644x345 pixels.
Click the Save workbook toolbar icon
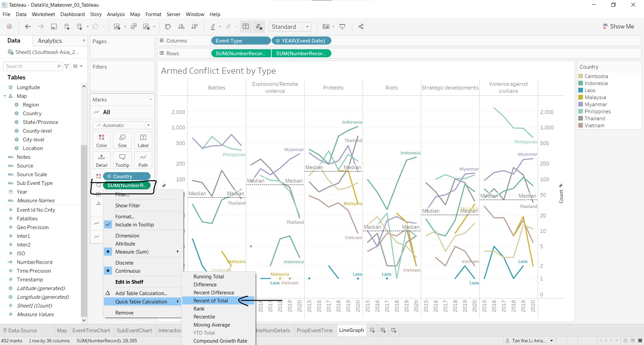54,27
